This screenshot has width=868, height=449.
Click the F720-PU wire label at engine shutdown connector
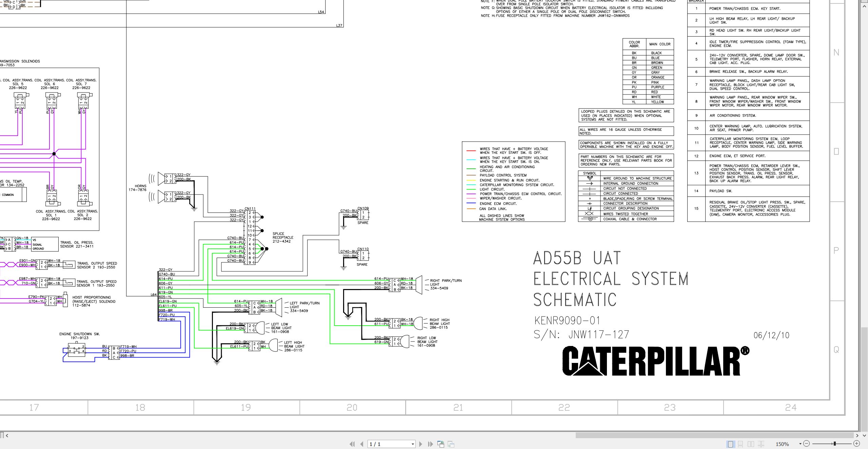tap(129, 351)
